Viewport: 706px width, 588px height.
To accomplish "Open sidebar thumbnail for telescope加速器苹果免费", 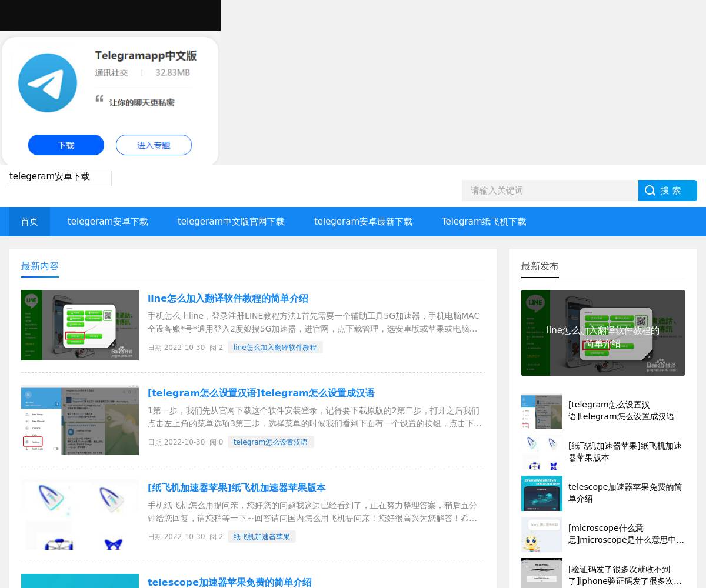I will [542, 493].
